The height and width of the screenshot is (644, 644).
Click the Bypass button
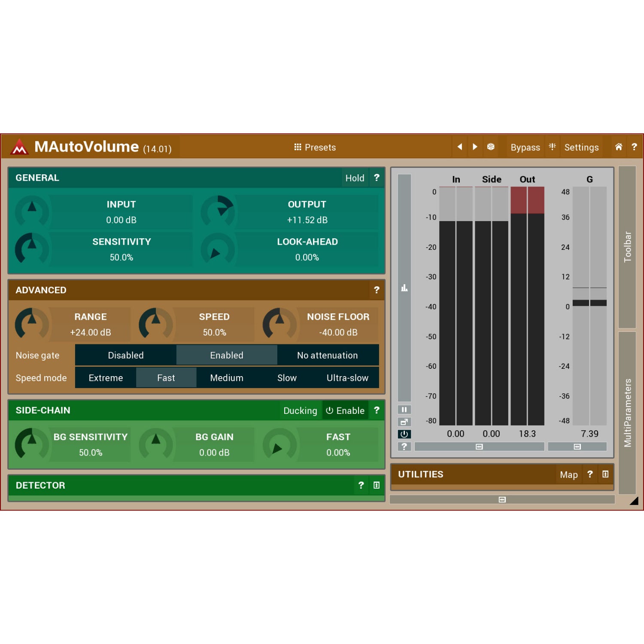point(525,147)
